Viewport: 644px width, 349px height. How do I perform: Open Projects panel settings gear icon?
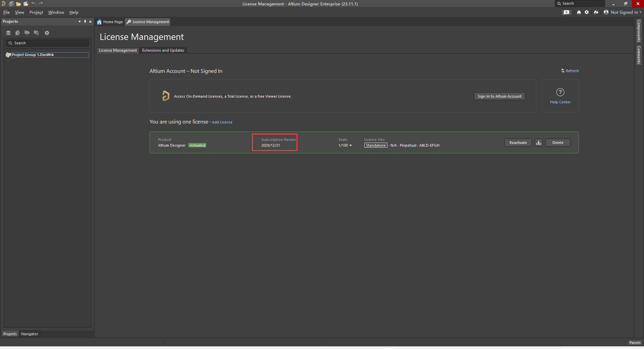[47, 33]
